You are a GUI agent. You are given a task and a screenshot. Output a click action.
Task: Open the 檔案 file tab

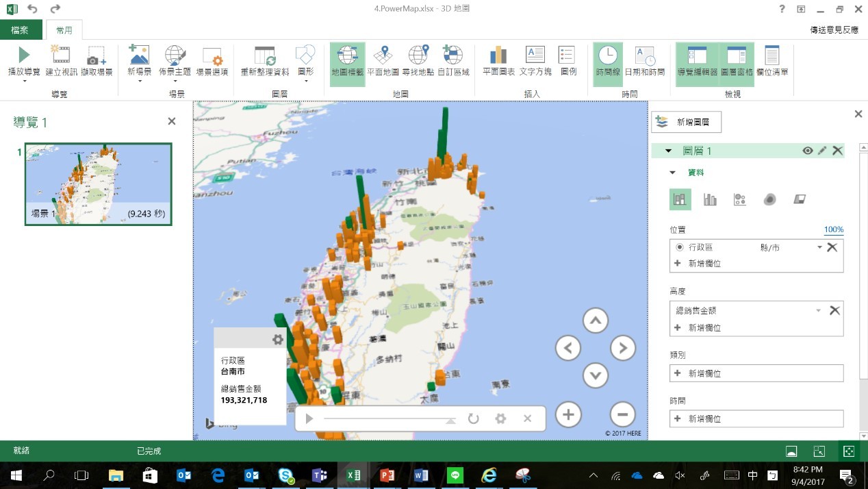[21, 30]
